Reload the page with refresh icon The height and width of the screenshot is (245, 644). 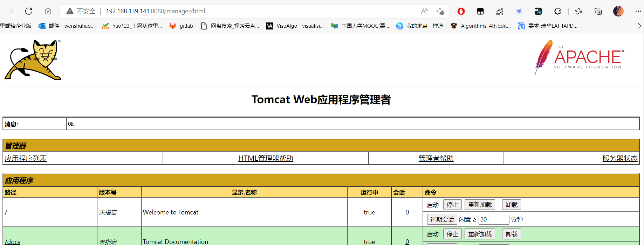29,11
